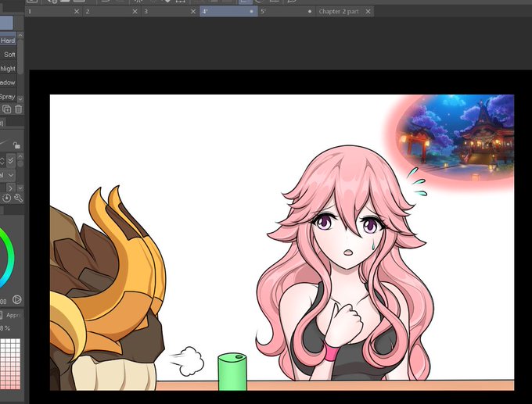Click sub tool list scroll-down arrow
532x404 pixels.
coord(20,99)
